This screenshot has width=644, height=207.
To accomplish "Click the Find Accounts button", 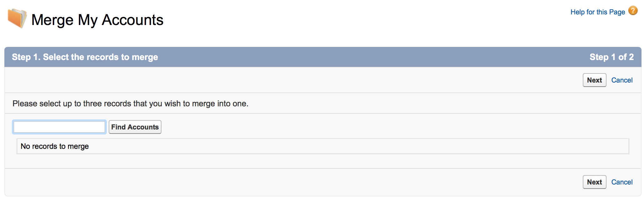I will (135, 127).
